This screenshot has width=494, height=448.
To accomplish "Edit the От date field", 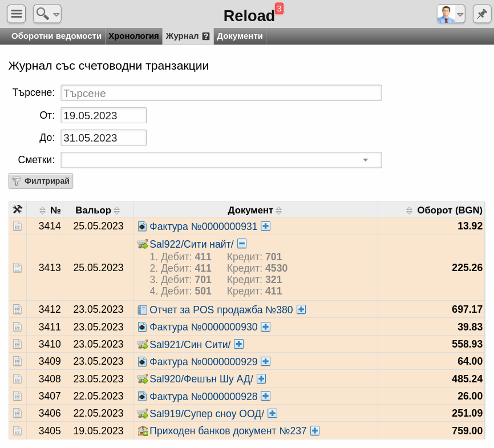I will 103,115.
